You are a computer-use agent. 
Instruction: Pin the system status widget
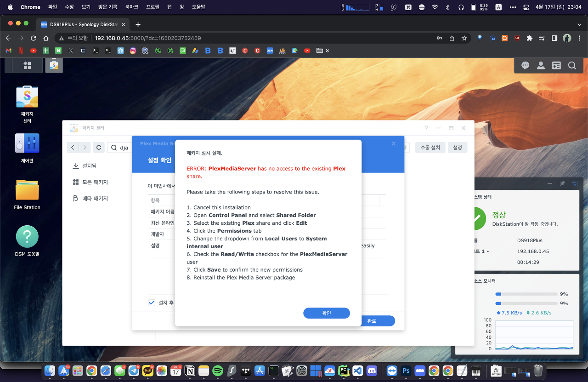(562, 183)
